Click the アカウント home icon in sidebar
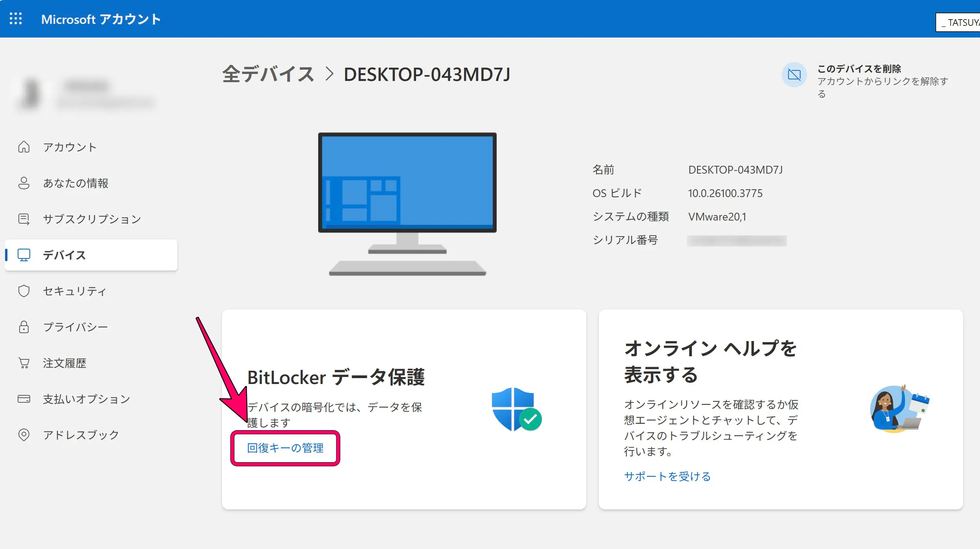 tap(24, 147)
